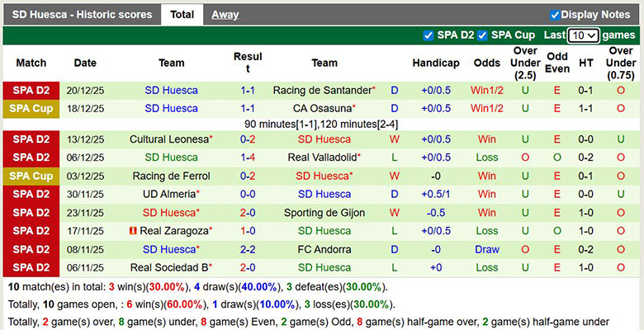Viewport: 644px width, 330px height.
Task: Toggle the SPA D2 league checkbox
Action: 429,35
